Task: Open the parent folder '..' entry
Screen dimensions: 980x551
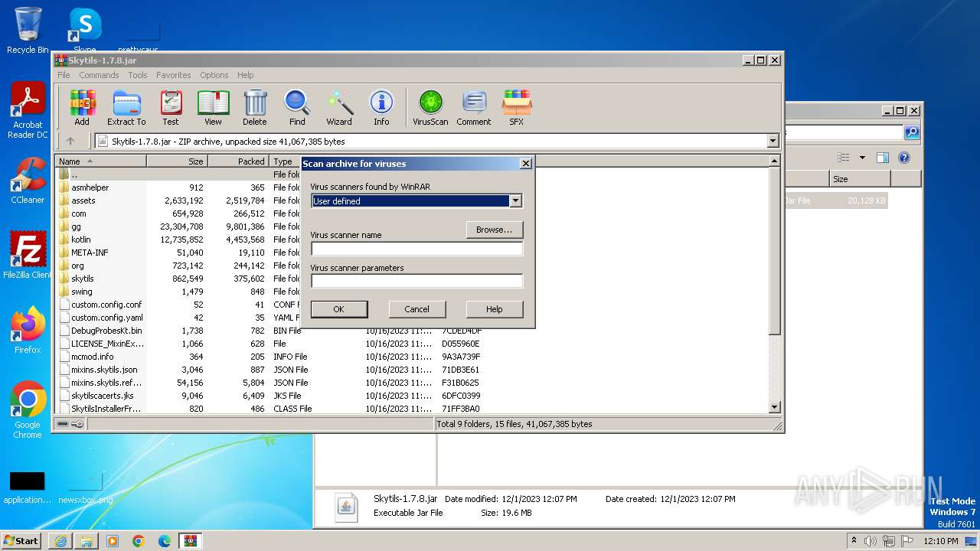Action: 74,174
